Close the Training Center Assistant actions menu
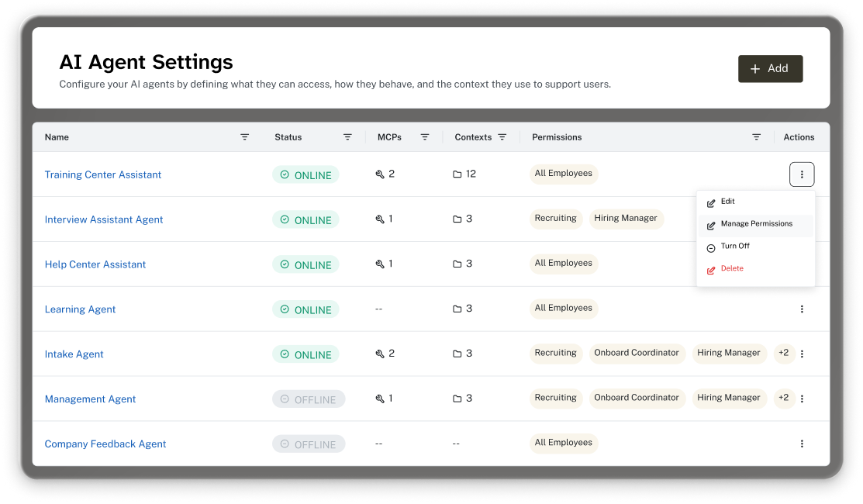Image resolution: width=863 pixels, height=504 pixels. pyautogui.click(x=801, y=175)
